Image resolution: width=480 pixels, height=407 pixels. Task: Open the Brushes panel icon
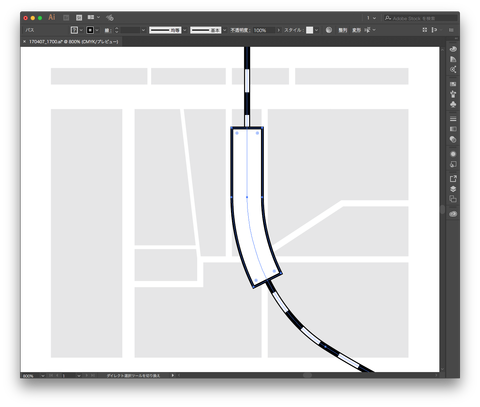click(453, 94)
